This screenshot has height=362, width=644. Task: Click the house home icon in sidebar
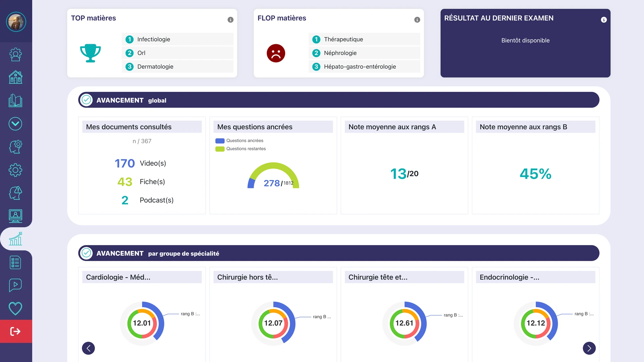pos(15,77)
